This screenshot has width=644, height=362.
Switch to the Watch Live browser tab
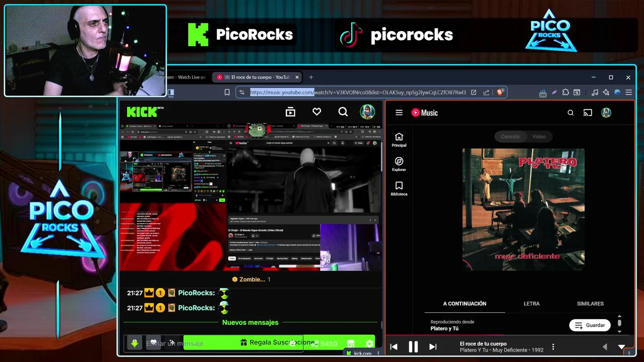point(186,77)
